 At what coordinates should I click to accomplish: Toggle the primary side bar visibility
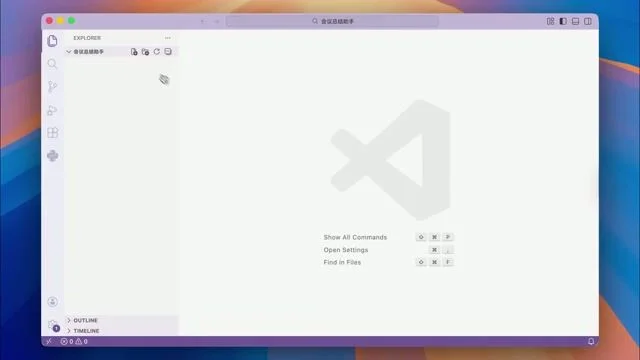click(x=563, y=21)
